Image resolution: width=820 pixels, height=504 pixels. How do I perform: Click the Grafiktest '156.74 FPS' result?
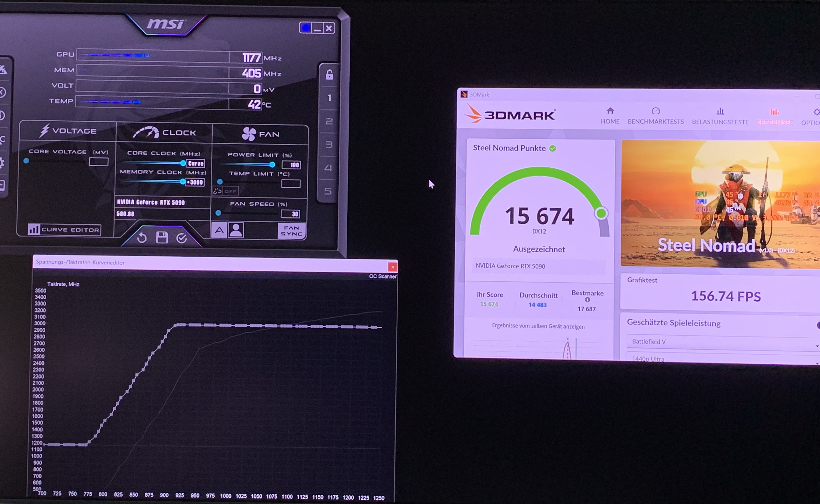pyautogui.click(x=726, y=296)
